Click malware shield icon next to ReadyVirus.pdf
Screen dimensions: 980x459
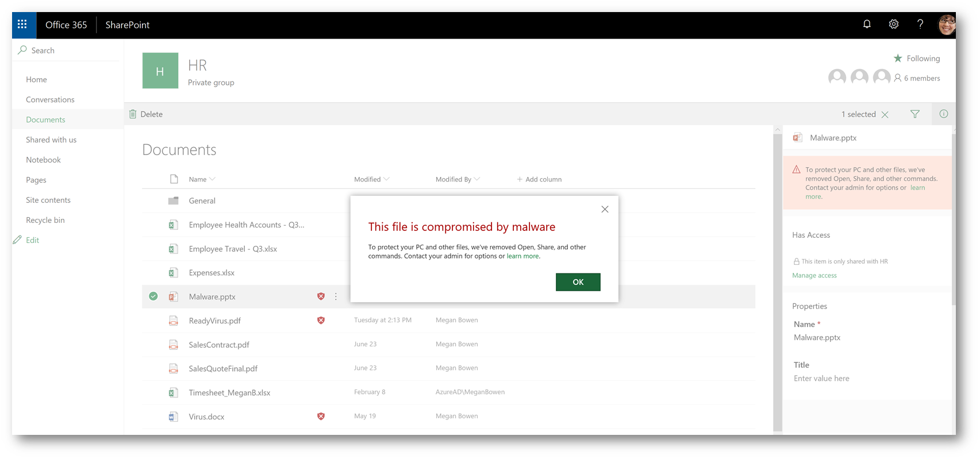[x=321, y=321]
